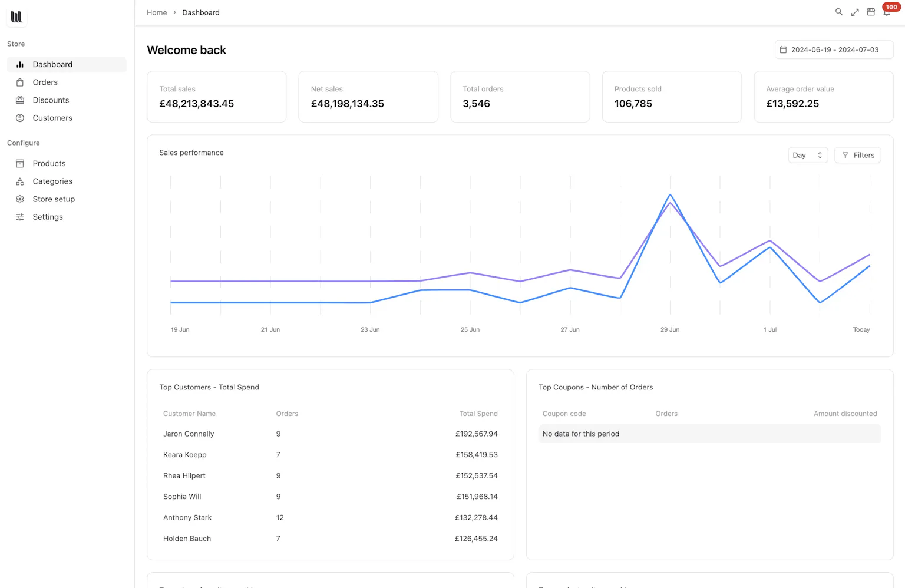This screenshot has width=905, height=588.
Task: Click total spend £132,278.44
Action: click(476, 517)
